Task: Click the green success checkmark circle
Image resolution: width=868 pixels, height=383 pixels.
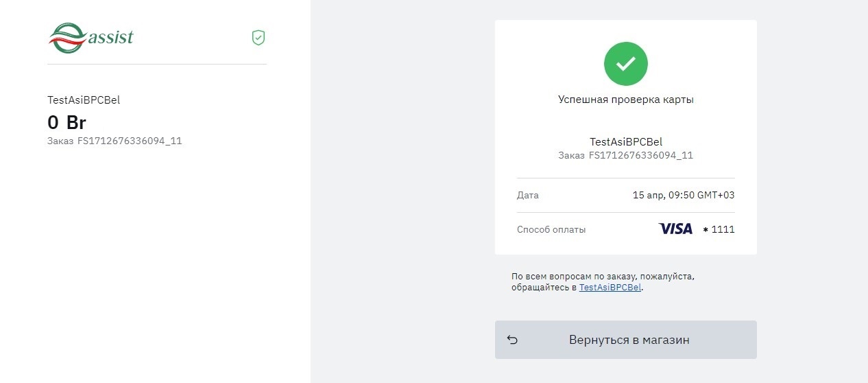Action: [625, 64]
